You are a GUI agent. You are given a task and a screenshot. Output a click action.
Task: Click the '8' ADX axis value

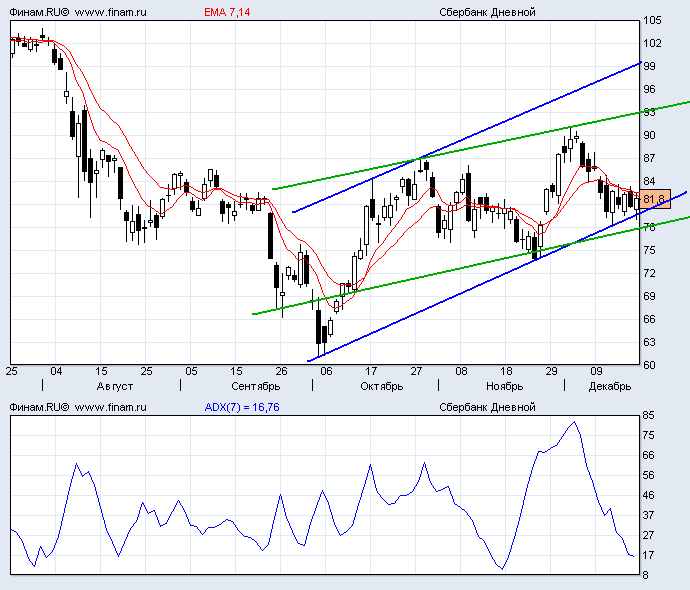(x=646, y=575)
